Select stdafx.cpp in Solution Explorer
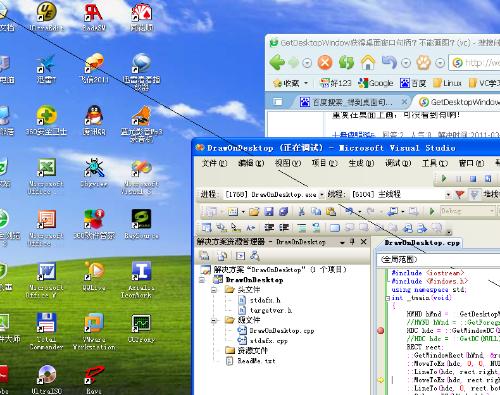The width and height of the screenshot is (500, 395). click(x=262, y=341)
